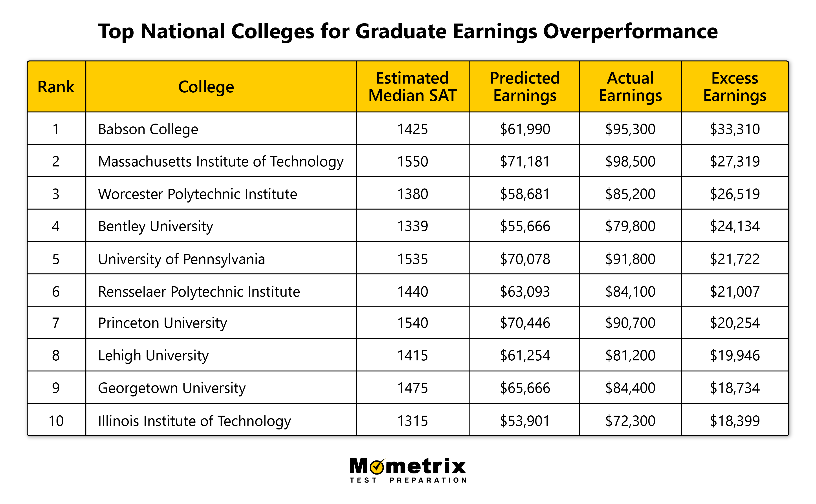The height and width of the screenshot is (504, 816).
Task: Click the Bentley University cell
Action: pyautogui.click(x=155, y=226)
